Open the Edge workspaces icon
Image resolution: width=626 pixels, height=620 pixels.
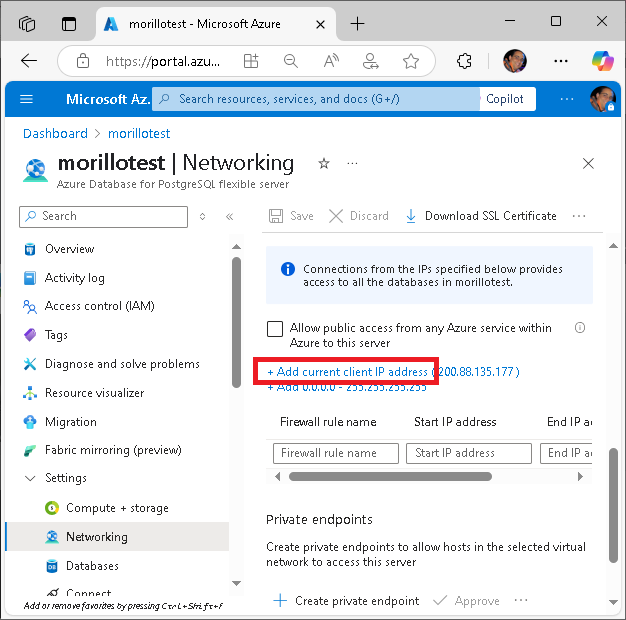27,24
